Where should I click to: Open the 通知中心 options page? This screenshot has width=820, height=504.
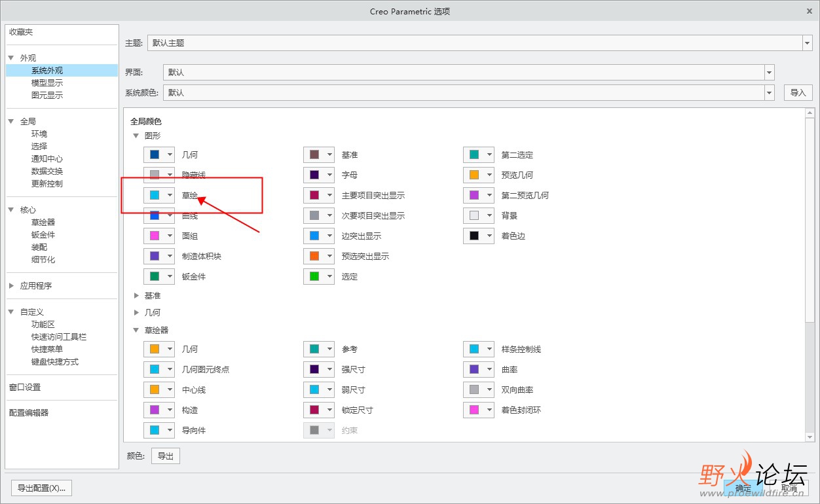pos(47,158)
